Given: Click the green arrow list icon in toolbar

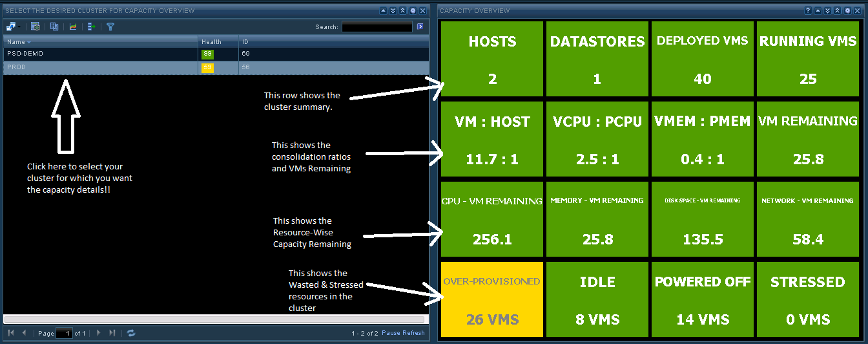Looking at the screenshot, I should (x=92, y=27).
